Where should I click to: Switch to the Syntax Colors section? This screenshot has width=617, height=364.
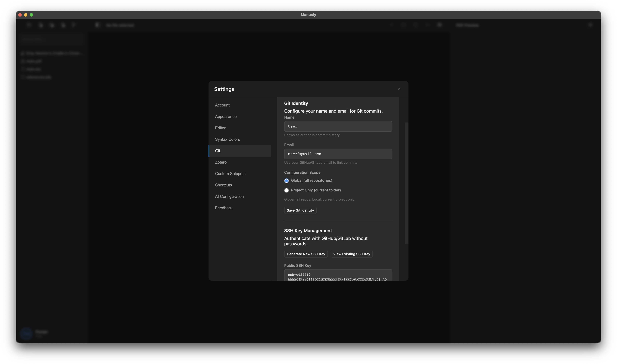coord(227,139)
